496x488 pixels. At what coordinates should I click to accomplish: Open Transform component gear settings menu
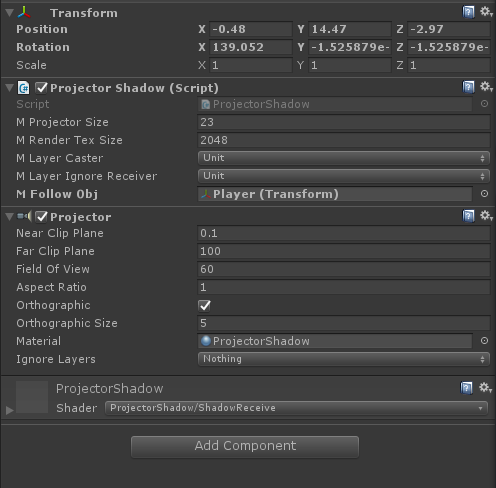point(486,12)
